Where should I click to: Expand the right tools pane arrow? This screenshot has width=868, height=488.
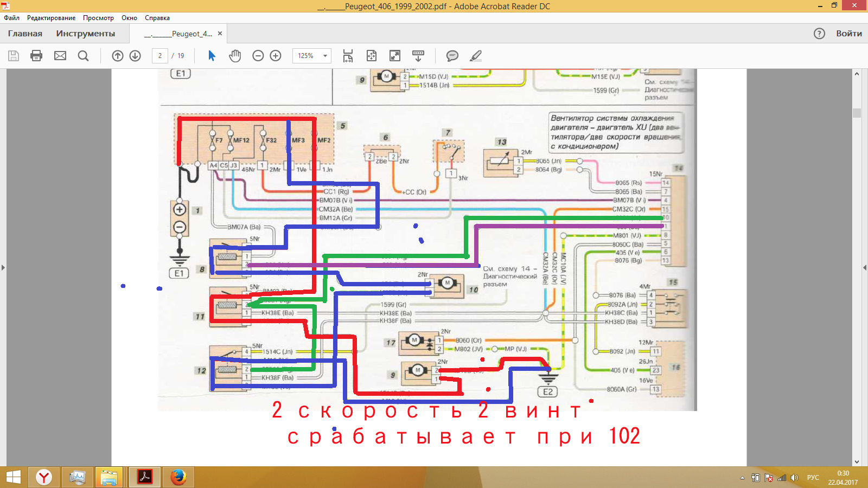click(865, 267)
